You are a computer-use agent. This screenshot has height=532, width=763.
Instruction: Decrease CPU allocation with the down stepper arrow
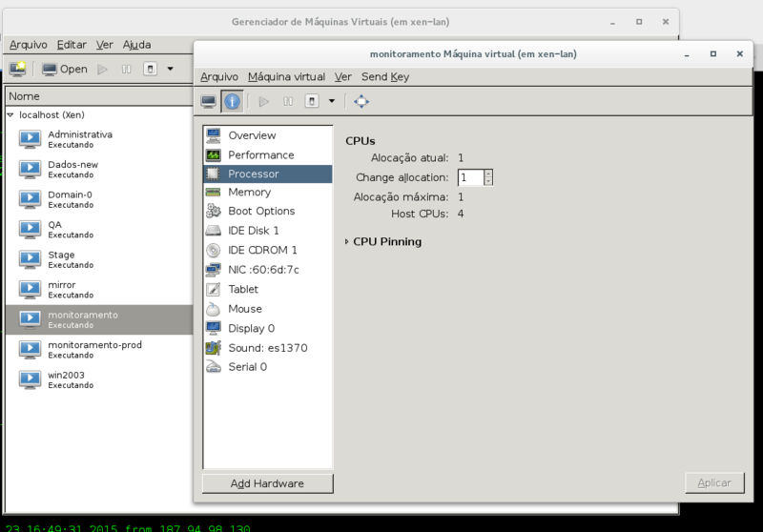(x=488, y=181)
